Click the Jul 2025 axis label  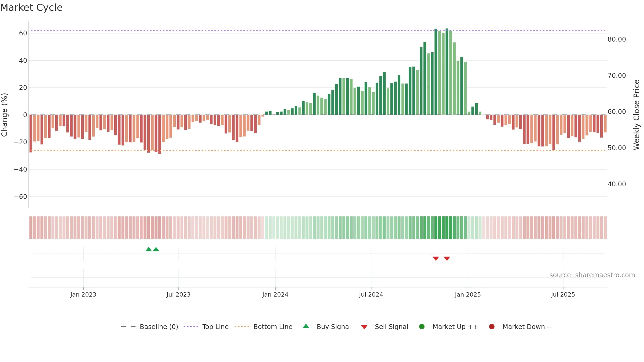click(563, 294)
